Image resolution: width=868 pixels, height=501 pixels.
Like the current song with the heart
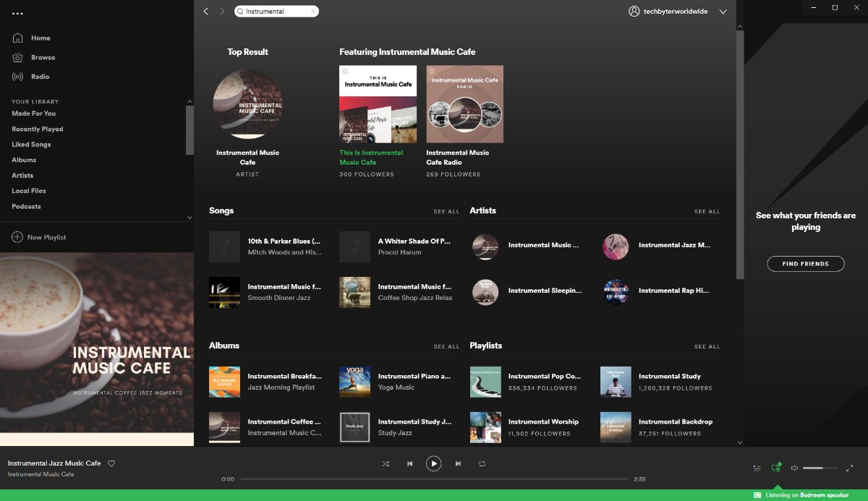pyautogui.click(x=111, y=463)
